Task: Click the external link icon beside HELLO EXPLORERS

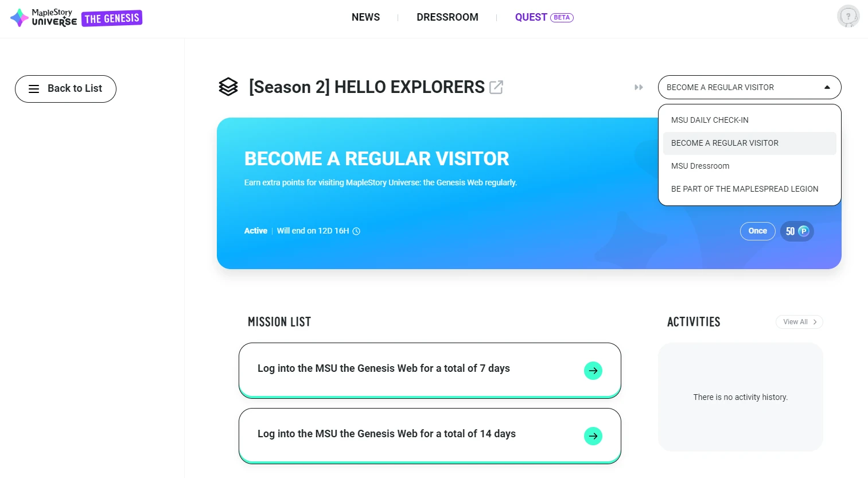Action: pos(496,87)
